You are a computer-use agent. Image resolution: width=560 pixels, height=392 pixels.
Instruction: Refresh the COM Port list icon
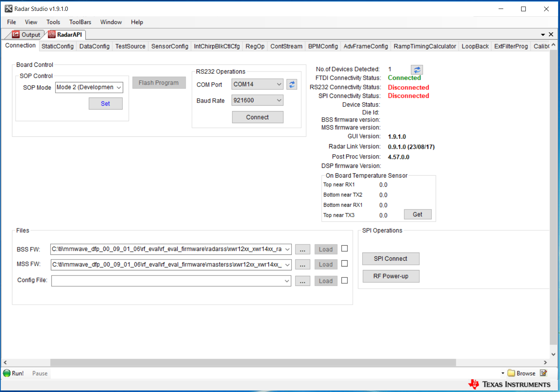(x=292, y=84)
